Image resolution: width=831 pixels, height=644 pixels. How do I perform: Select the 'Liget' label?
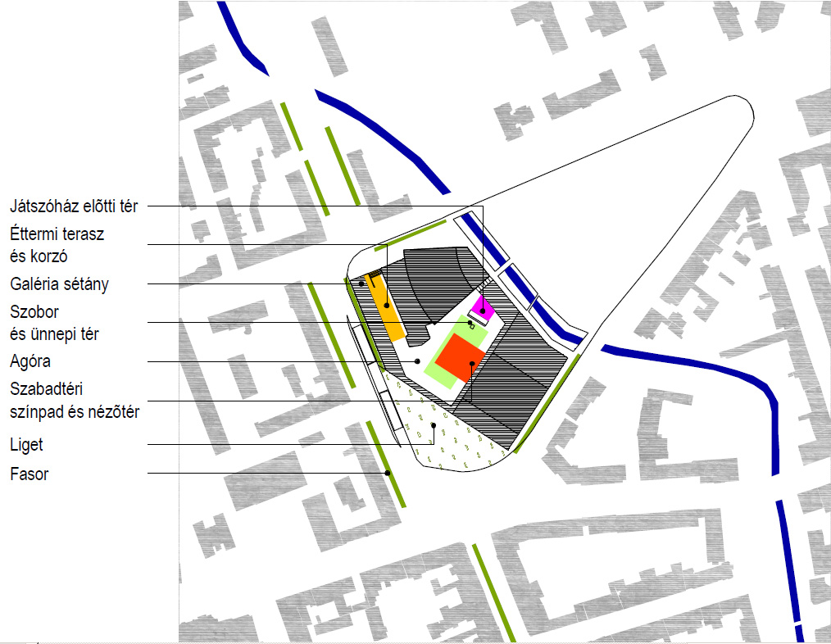tap(26, 445)
